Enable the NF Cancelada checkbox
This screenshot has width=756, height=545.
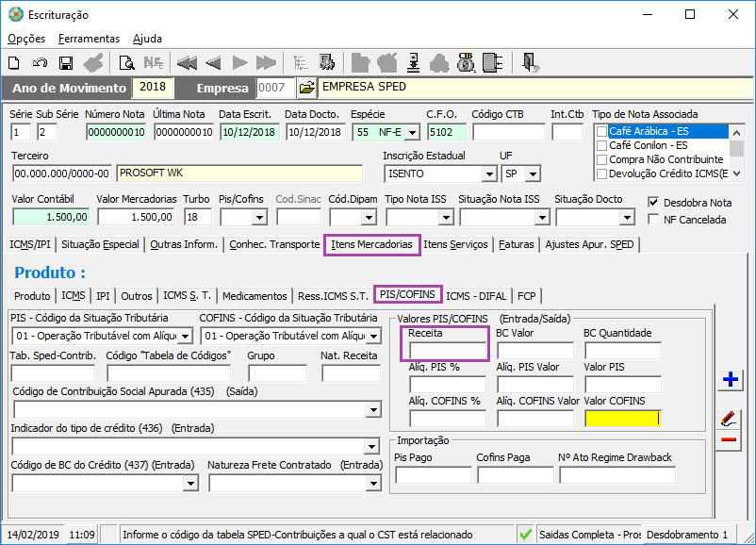pos(654,220)
